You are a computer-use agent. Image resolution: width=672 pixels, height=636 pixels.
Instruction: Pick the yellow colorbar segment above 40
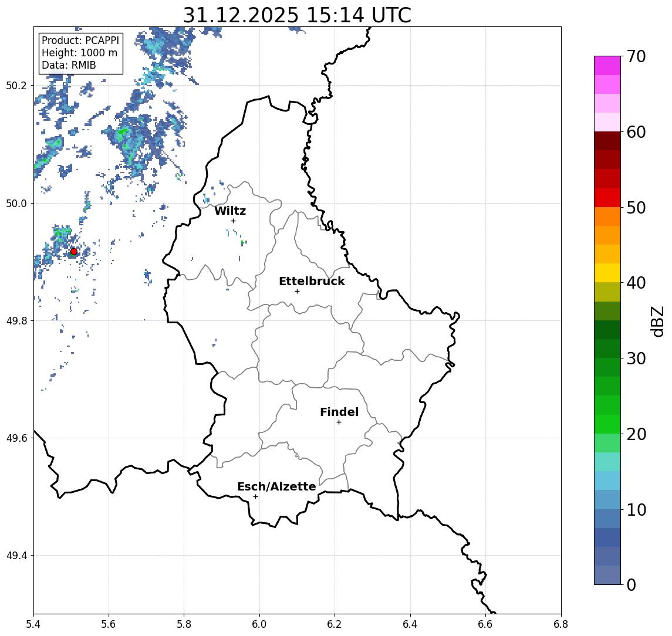click(607, 273)
